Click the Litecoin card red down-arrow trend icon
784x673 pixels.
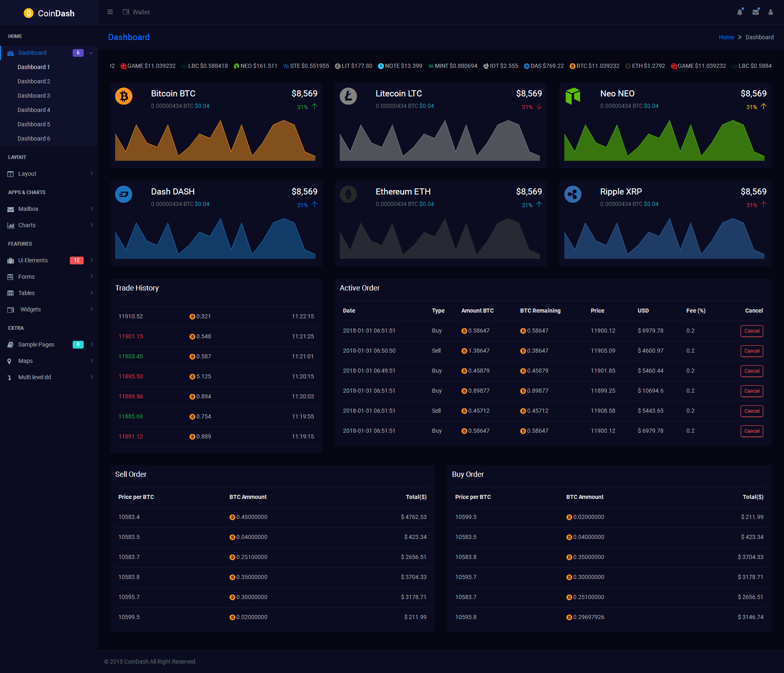pos(539,106)
